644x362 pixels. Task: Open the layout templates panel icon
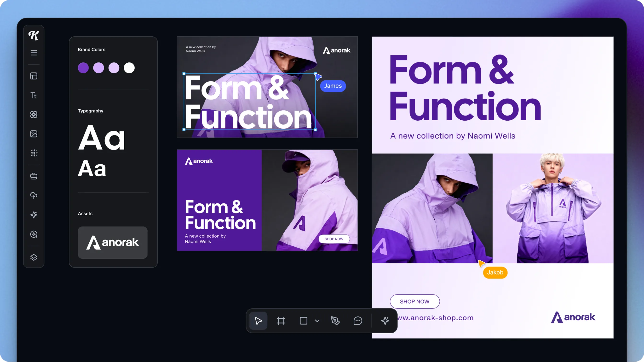coord(34,76)
